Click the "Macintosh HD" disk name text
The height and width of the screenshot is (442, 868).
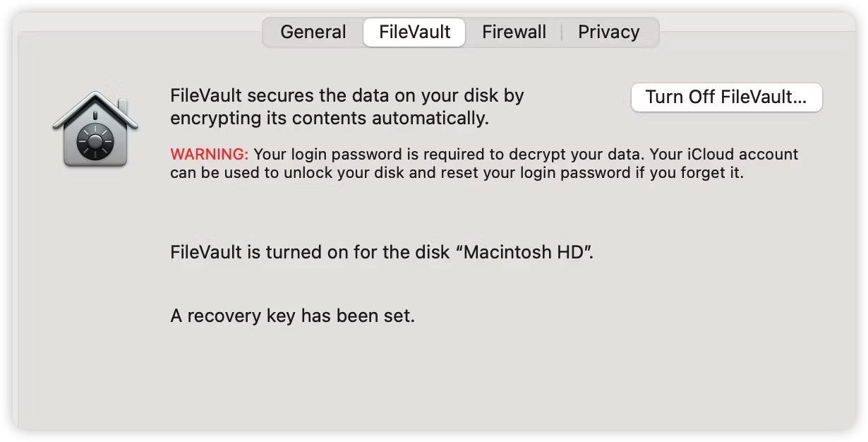pyautogui.click(x=526, y=252)
